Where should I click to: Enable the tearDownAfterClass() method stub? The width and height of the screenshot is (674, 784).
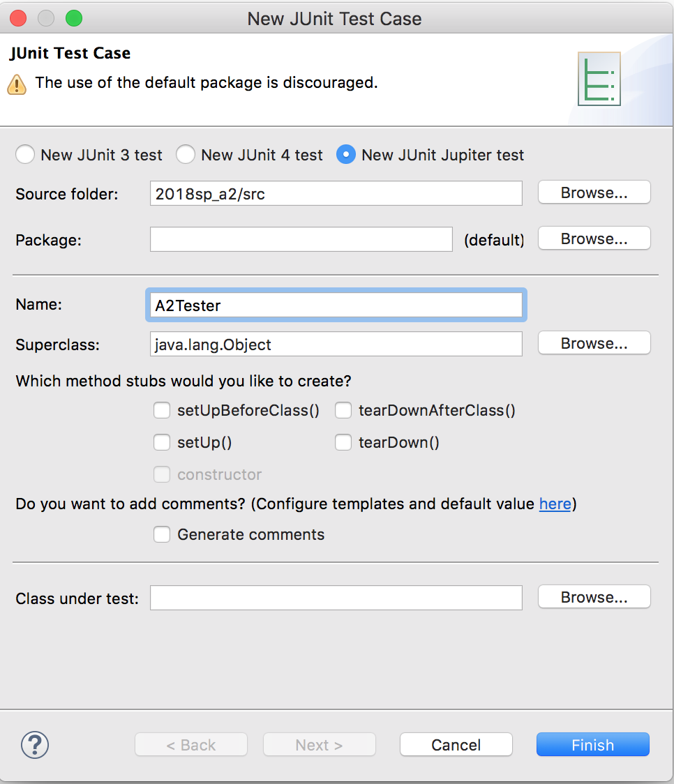click(x=343, y=411)
